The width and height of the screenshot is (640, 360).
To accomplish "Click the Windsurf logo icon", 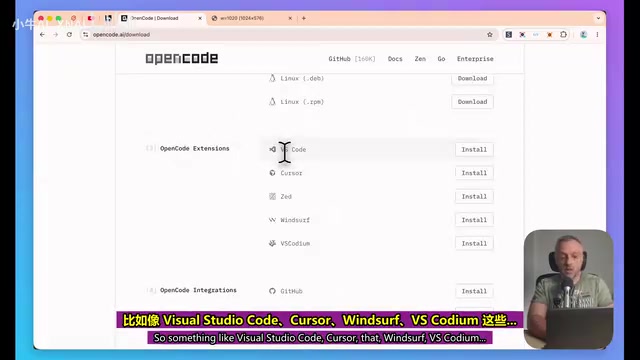I will (272, 220).
